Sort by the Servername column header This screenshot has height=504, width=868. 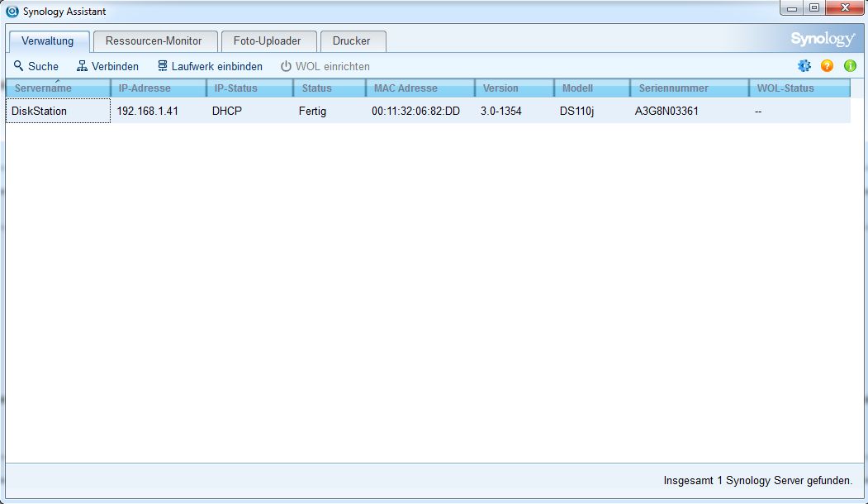(x=56, y=88)
